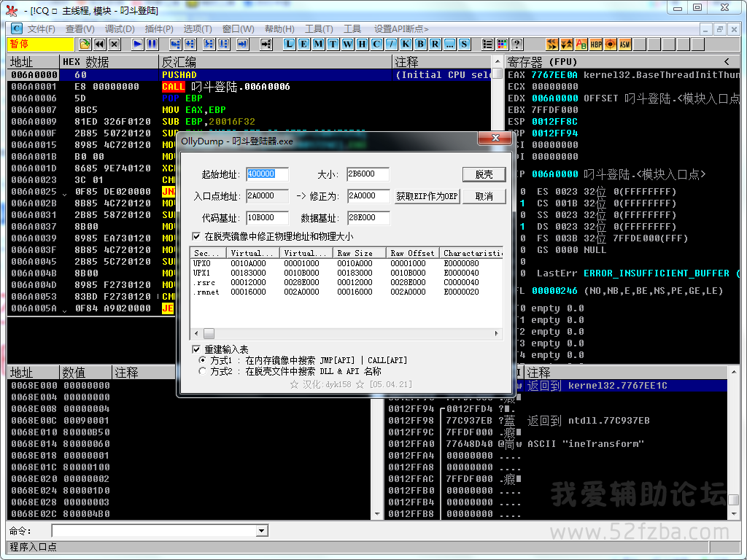747x560 pixels.
Task: Click the 取消 cancel button
Action: pyautogui.click(x=484, y=196)
